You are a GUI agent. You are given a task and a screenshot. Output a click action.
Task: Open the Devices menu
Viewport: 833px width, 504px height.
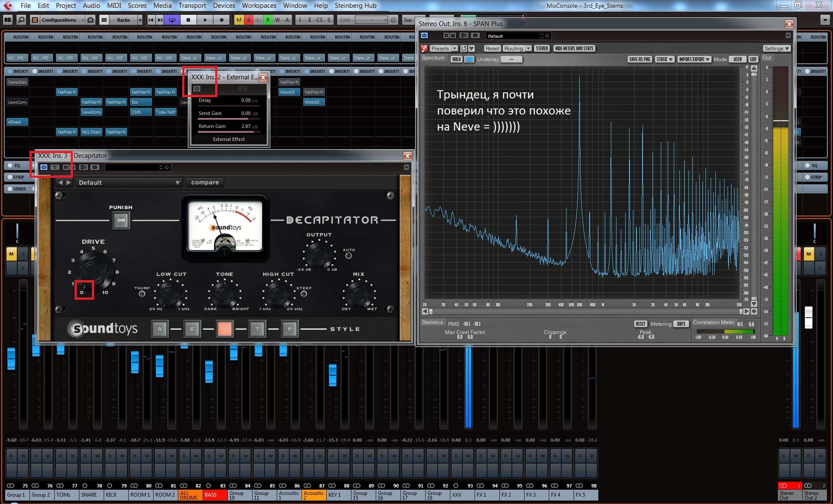(x=224, y=6)
